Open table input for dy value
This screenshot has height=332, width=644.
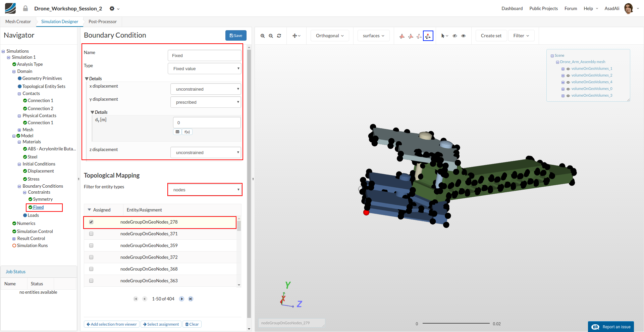pos(177,132)
